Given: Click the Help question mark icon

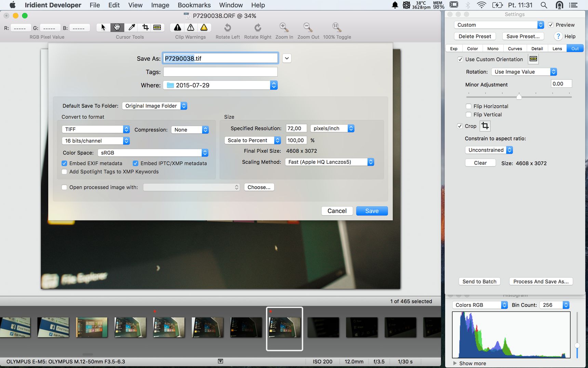Looking at the screenshot, I should (x=558, y=36).
